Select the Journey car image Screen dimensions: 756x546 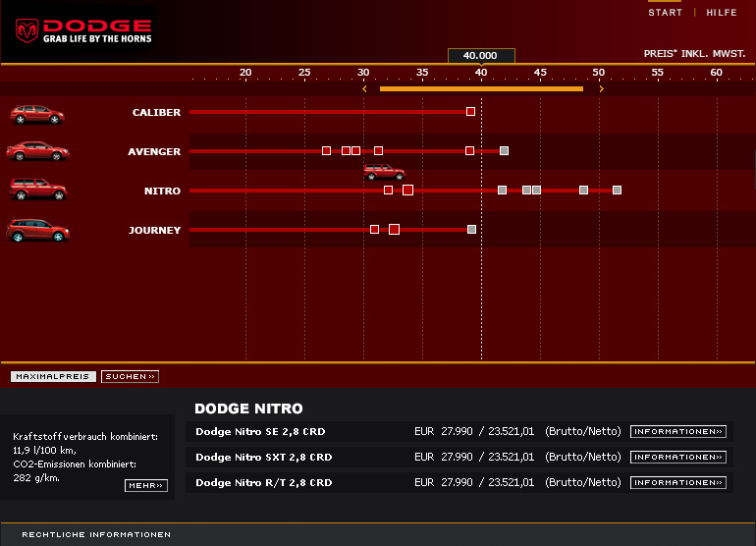click(x=37, y=231)
